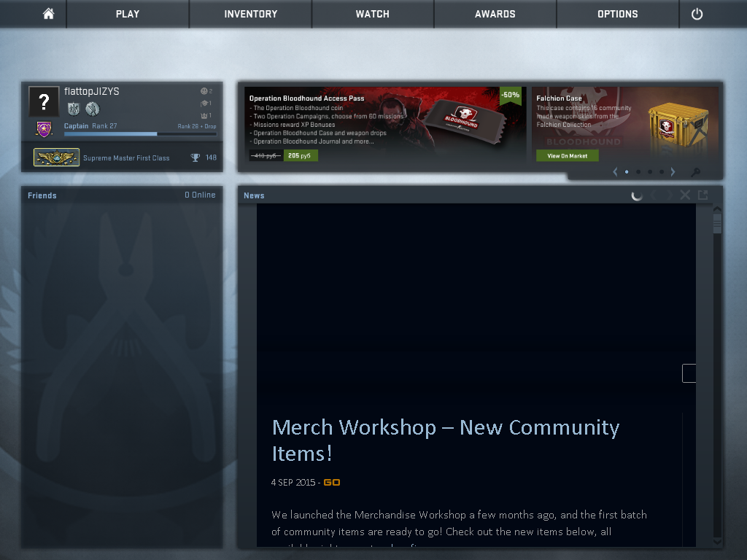This screenshot has height=560, width=747.
Task: Click the wins trophy icon
Action: tap(196, 157)
